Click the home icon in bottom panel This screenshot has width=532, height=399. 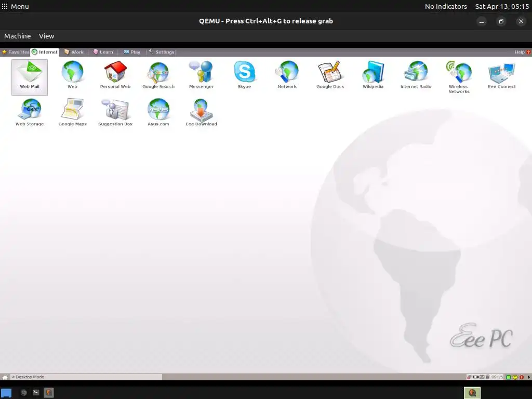(5, 377)
